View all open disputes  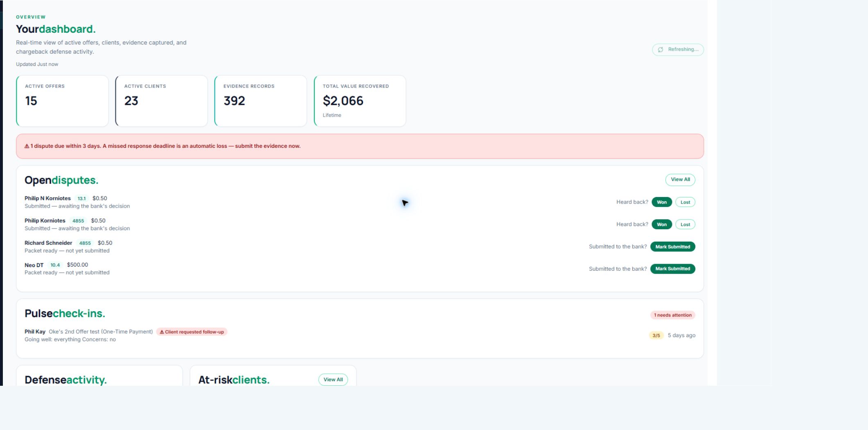point(680,179)
